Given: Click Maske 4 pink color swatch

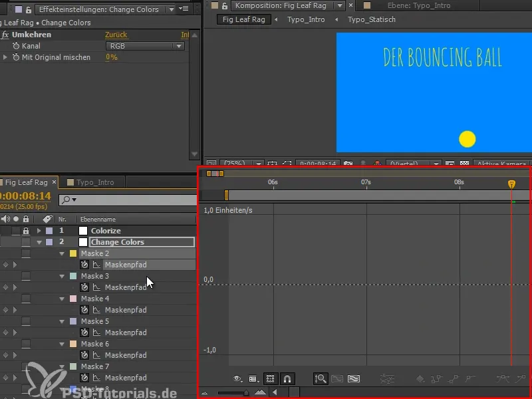Looking at the screenshot, I should [x=73, y=299].
